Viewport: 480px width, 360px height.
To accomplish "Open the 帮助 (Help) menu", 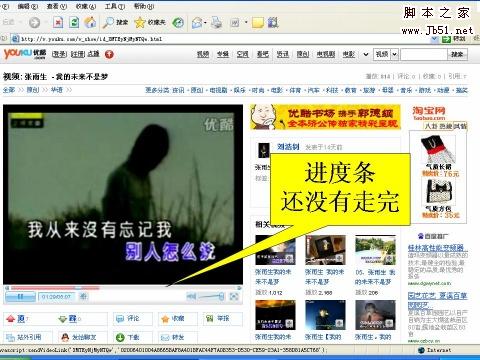I will 144,6.
